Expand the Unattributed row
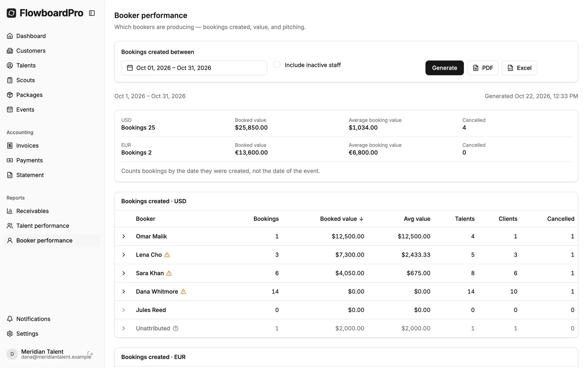This screenshot has height=368, width=588. (x=124, y=329)
